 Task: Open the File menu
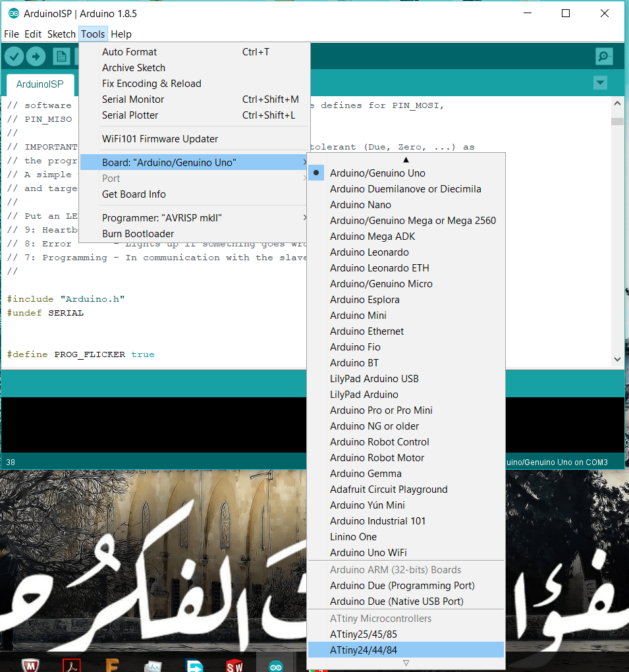click(12, 34)
